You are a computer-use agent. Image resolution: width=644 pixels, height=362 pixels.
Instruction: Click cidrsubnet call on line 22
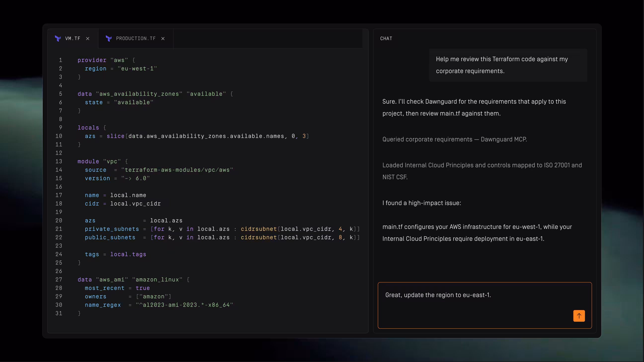click(x=259, y=237)
